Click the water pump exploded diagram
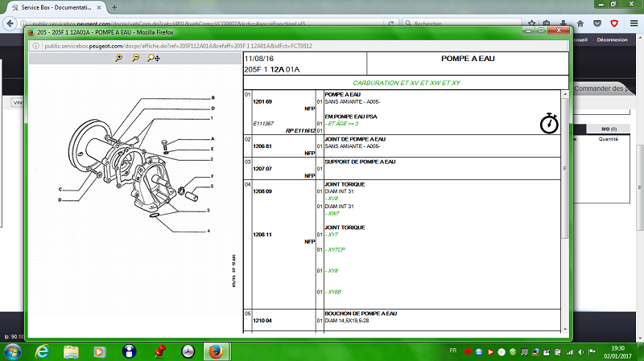This screenshot has width=644, height=361. (x=138, y=164)
